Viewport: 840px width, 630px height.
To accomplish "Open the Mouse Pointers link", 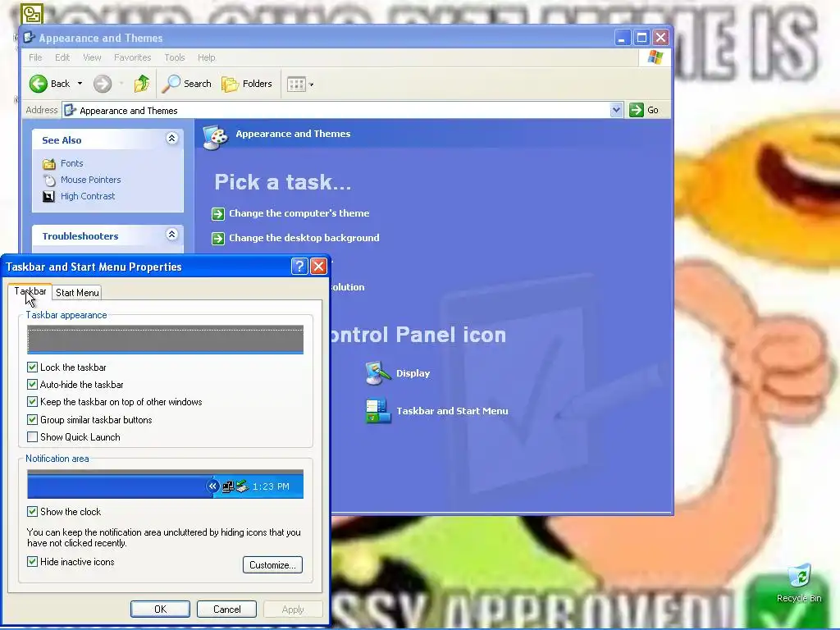I will [90, 180].
